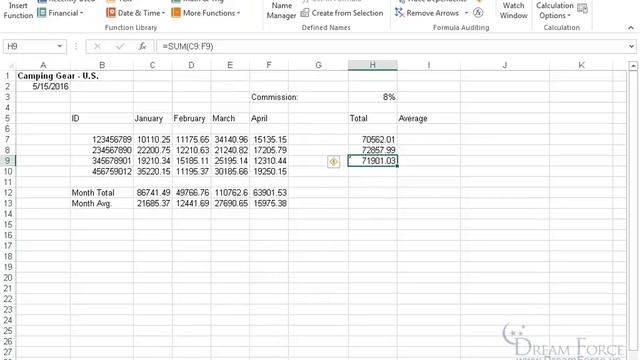This screenshot has height=360, width=640.
Task: Click the Date & Time book icon
Action: (x=111, y=13)
